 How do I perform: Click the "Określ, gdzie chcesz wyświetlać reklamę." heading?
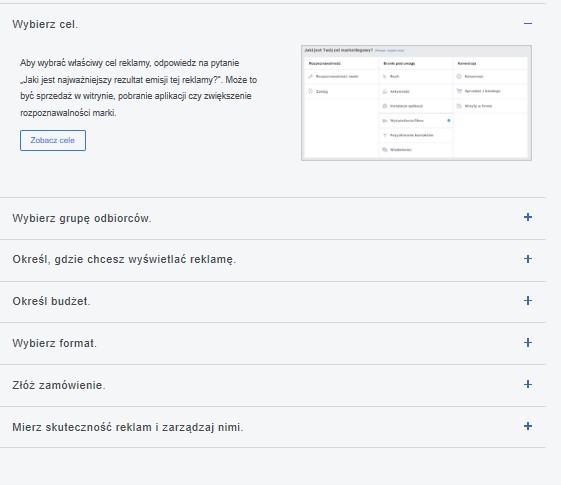click(124, 259)
